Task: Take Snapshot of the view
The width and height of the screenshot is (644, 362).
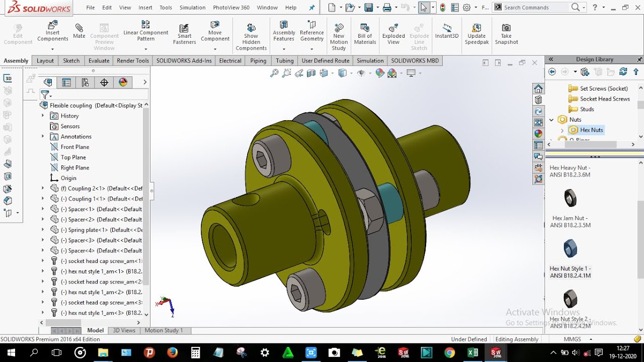Action: coord(506,34)
